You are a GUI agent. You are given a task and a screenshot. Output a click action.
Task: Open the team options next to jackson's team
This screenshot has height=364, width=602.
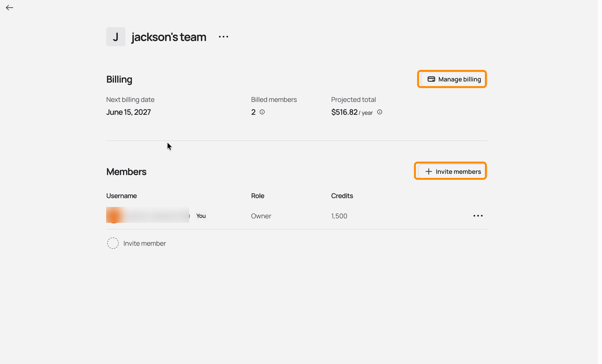223,37
